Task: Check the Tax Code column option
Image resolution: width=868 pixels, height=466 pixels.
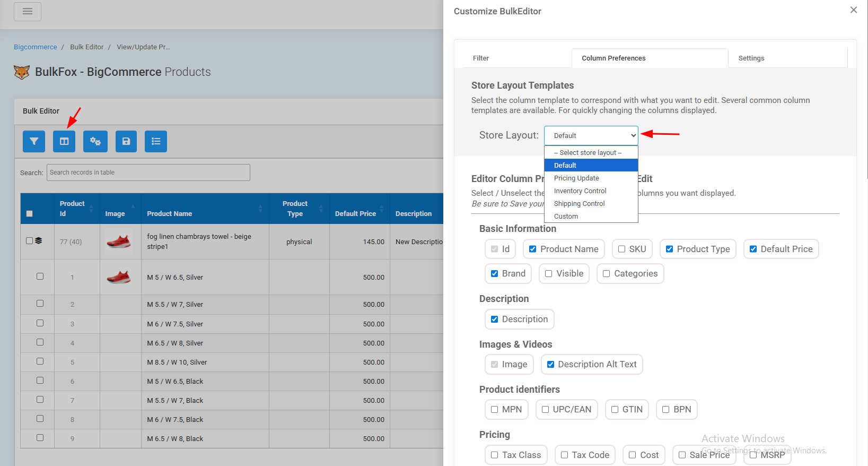Action: click(x=565, y=455)
